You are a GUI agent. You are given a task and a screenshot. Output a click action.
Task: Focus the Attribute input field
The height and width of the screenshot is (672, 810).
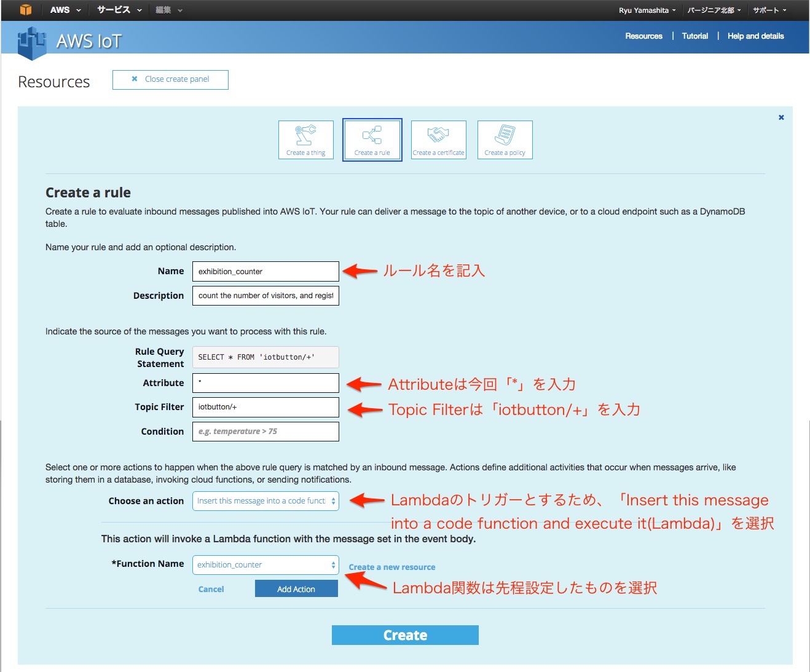tap(265, 383)
